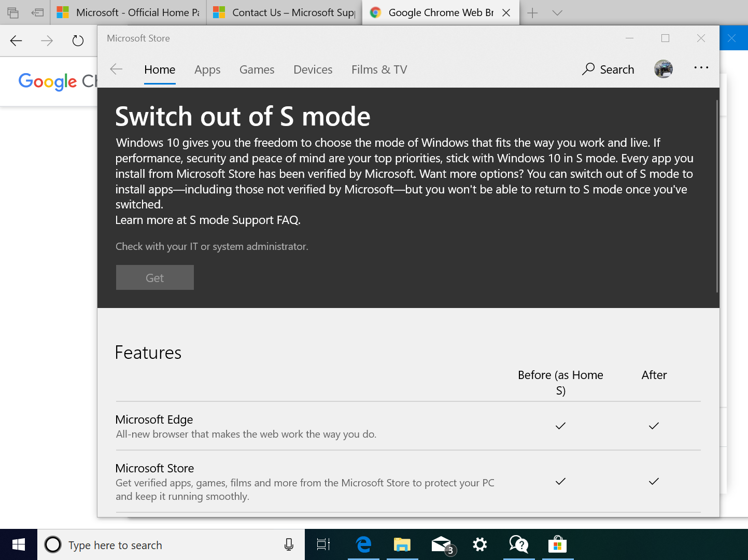Minimize the Microsoft Store window
Image resolution: width=748 pixels, height=560 pixels.
coord(629,38)
